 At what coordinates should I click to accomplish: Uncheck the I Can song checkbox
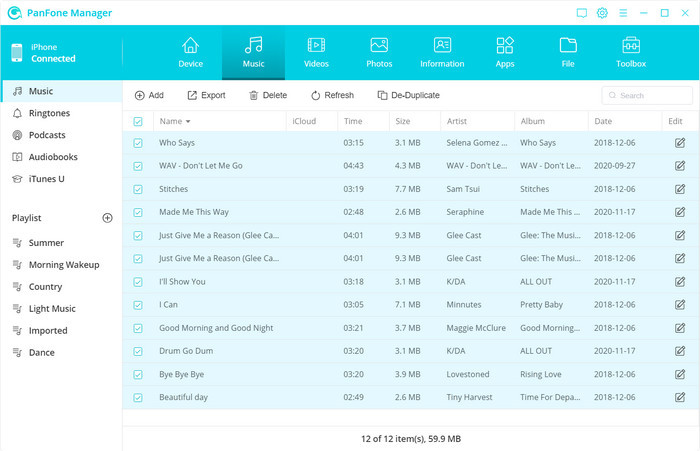[138, 305]
